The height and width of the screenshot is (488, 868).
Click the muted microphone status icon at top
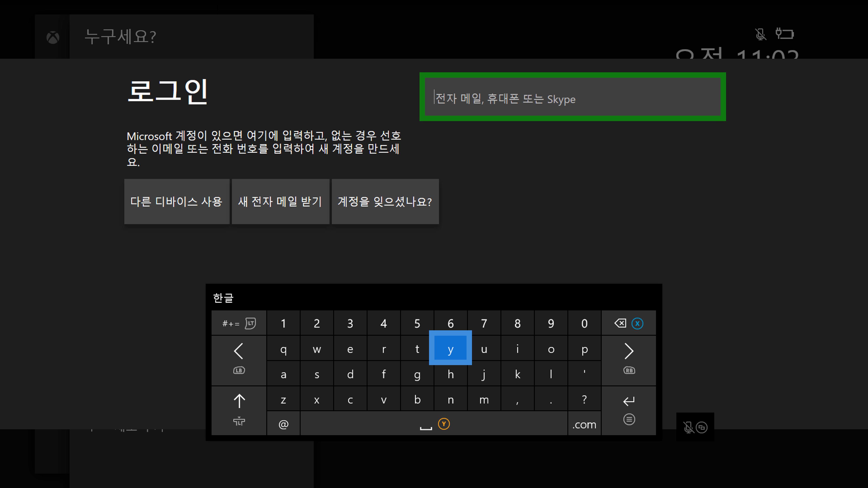[760, 34]
